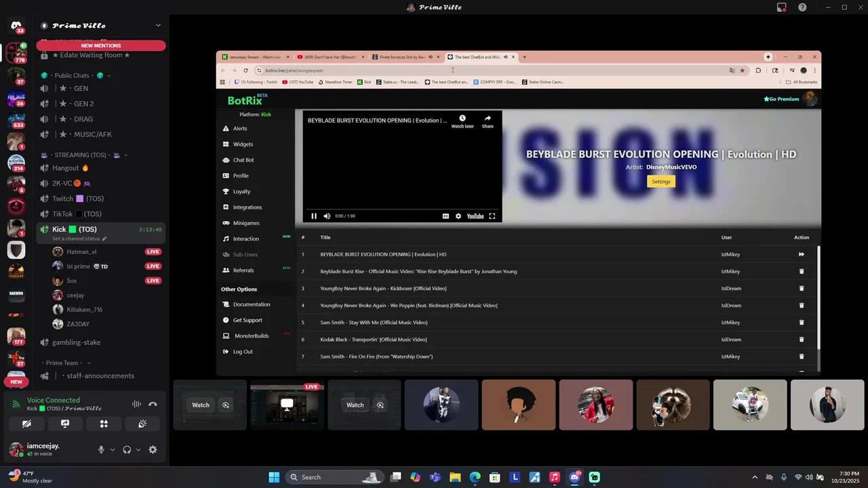Click Go Premium link
Screen dimensions: 868x488
pos(781,99)
